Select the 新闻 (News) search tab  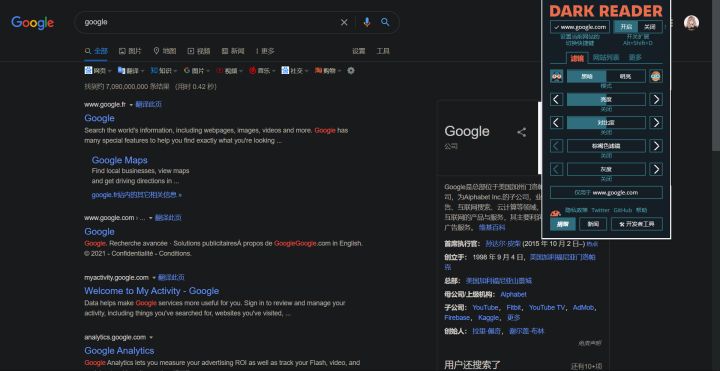coord(233,51)
